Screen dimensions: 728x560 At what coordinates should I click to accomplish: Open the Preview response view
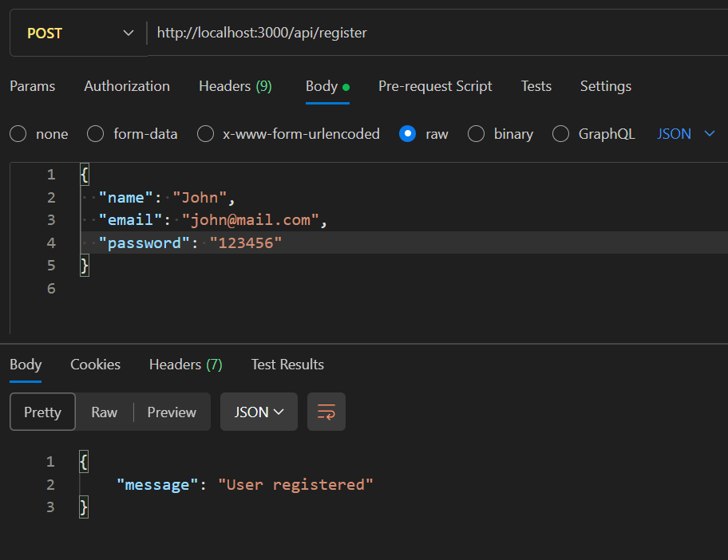click(x=172, y=412)
